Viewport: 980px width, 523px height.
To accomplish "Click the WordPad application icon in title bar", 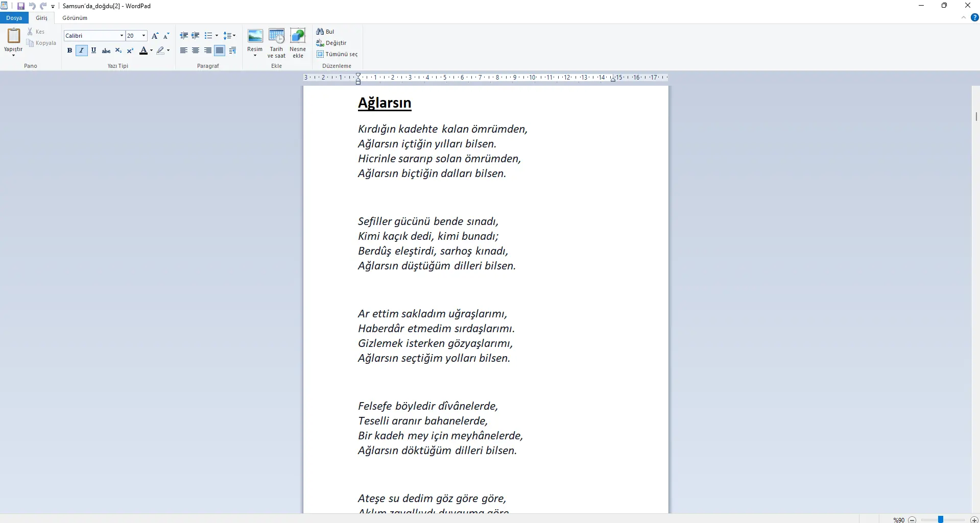I will [x=4, y=6].
